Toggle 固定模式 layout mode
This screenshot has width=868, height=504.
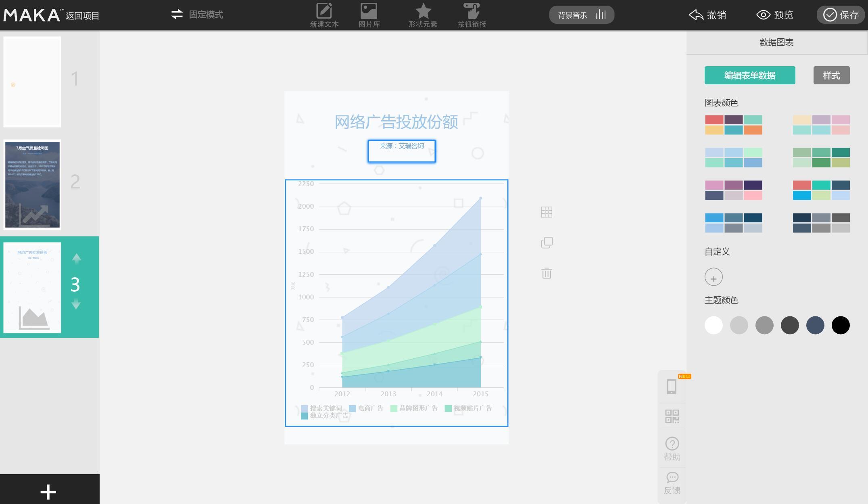tap(197, 15)
